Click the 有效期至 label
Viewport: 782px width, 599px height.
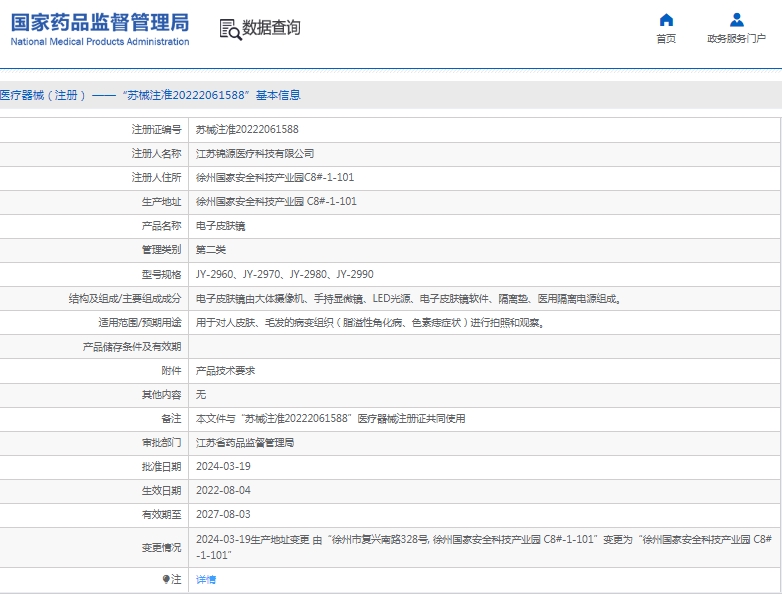pyautogui.click(x=161, y=514)
